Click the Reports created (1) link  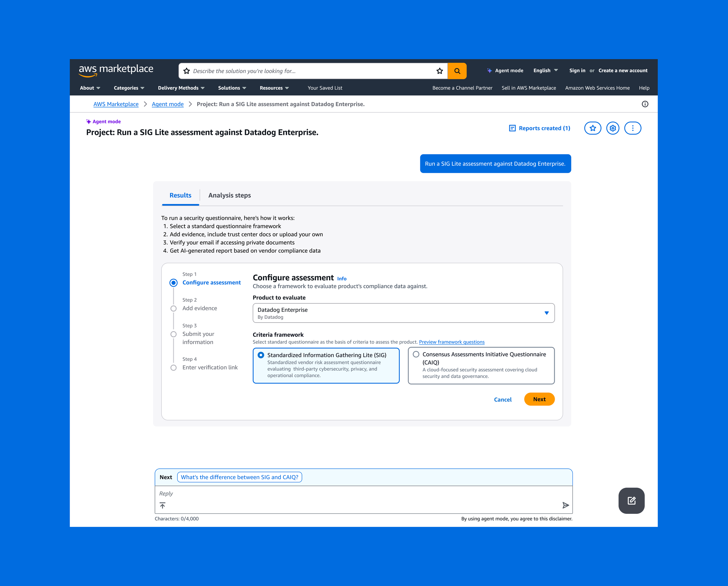coord(540,128)
